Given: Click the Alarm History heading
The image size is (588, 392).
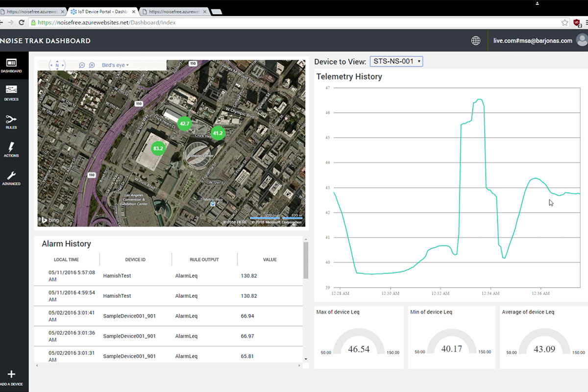Looking at the screenshot, I should pyautogui.click(x=66, y=244).
